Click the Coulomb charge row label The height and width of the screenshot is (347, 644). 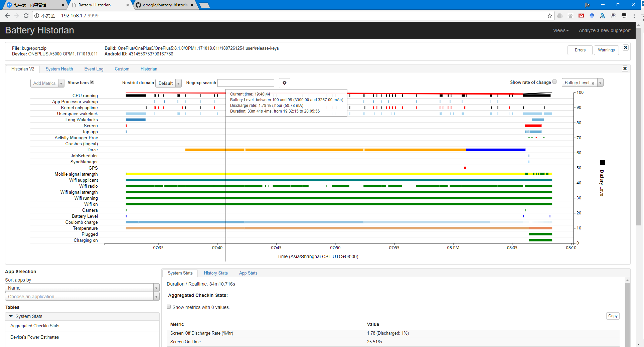pyautogui.click(x=82, y=222)
